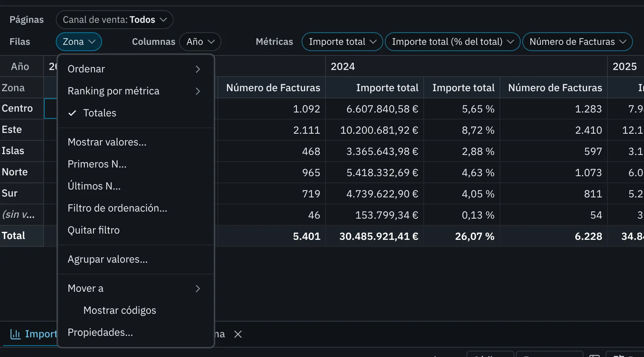Click the Zona header cell
Viewport: 644px width, 357px height.
[x=22, y=88]
